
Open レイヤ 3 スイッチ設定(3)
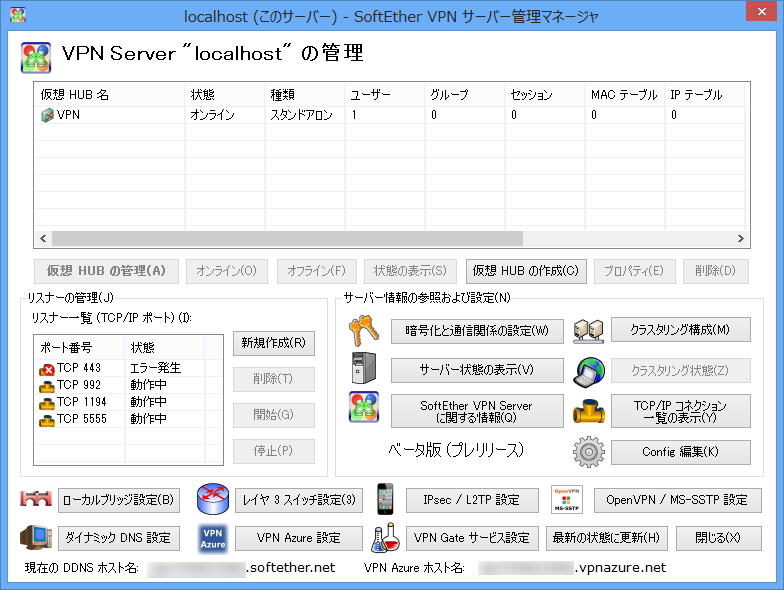299,500
